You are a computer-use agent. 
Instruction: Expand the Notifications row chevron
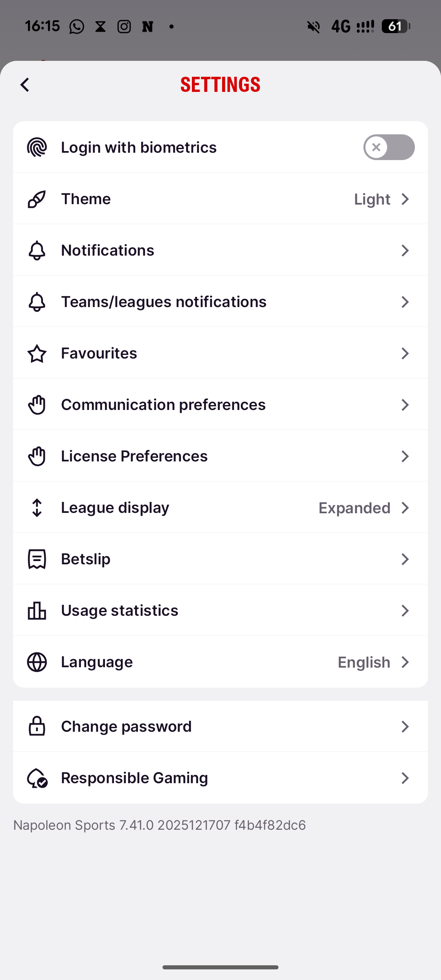point(405,250)
